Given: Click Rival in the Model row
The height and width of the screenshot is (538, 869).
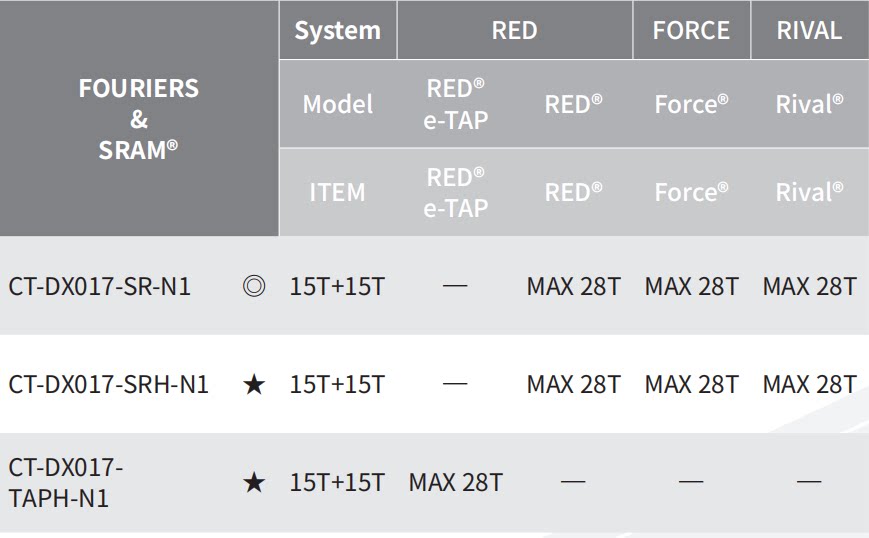Looking at the screenshot, I should [809, 104].
